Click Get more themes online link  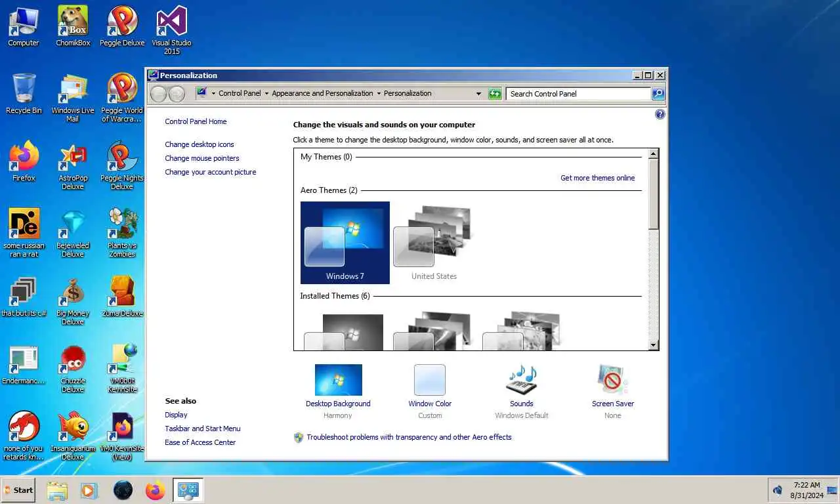pyautogui.click(x=598, y=178)
